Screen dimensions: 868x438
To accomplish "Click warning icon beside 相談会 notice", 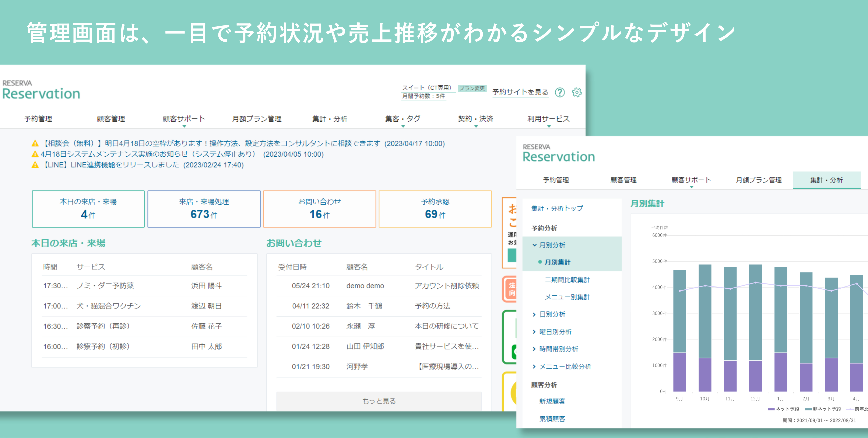I will (35, 144).
